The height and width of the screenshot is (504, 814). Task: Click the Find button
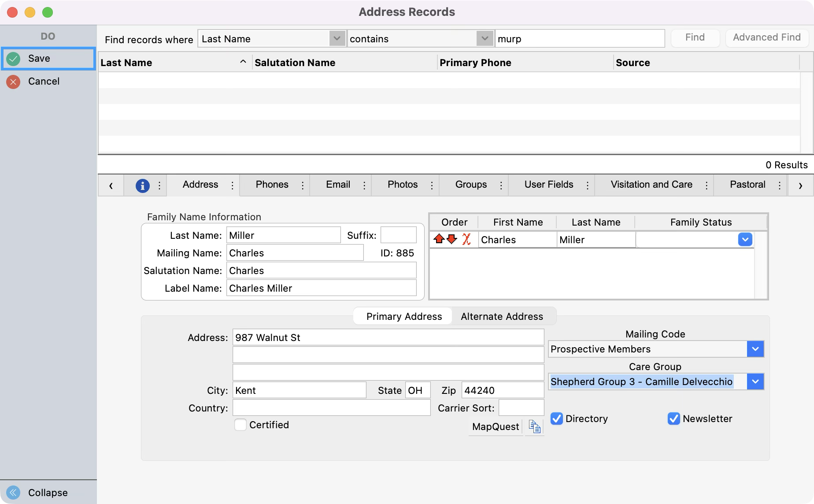click(695, 38)
